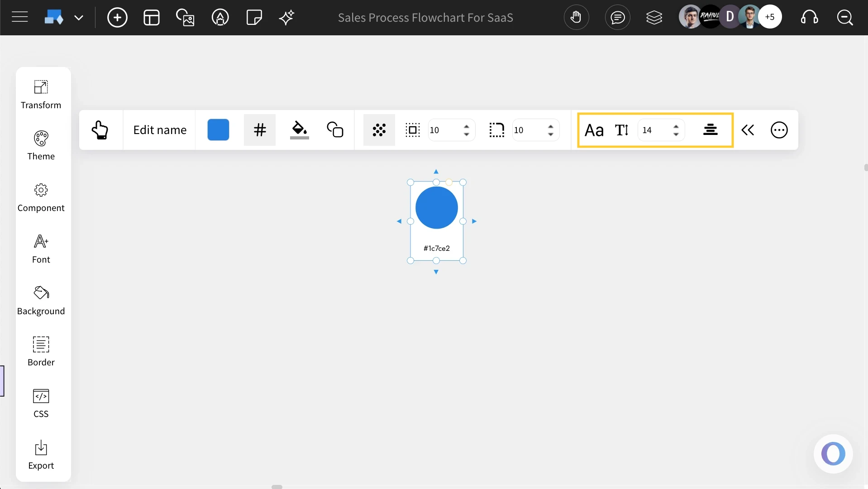This screenshot has height=489, width=868.
Task: Toggle the dotted pattern fill option
Action: (x=379, y=130)
